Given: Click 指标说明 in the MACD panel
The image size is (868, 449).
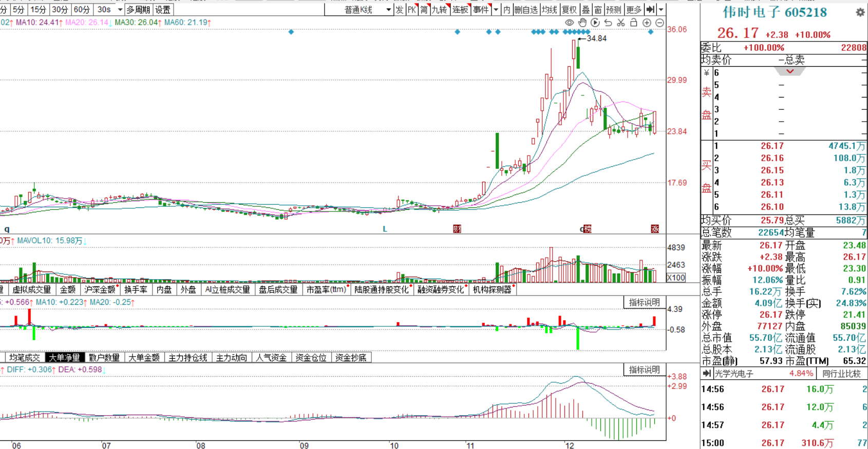Looking at the screenshot, I should [645, 369].
